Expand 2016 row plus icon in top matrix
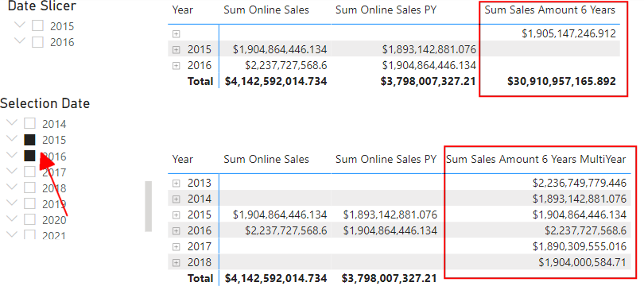The width and height of the screenshot is (644, 290). pos(177,66)
